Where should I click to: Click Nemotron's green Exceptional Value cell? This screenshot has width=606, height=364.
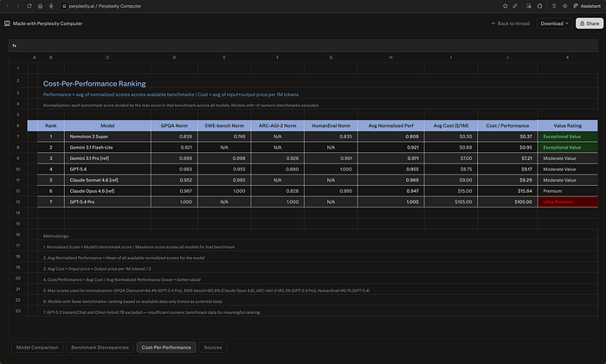click(567, 137)
